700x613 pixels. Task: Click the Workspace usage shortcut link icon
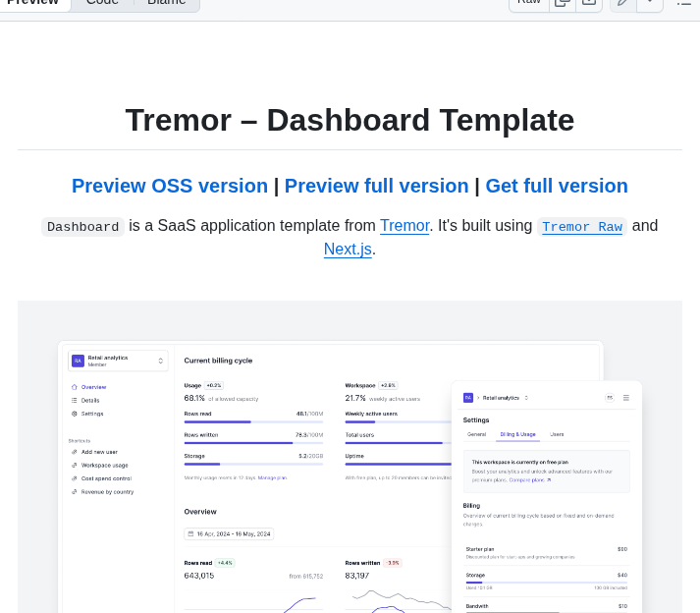74,465
